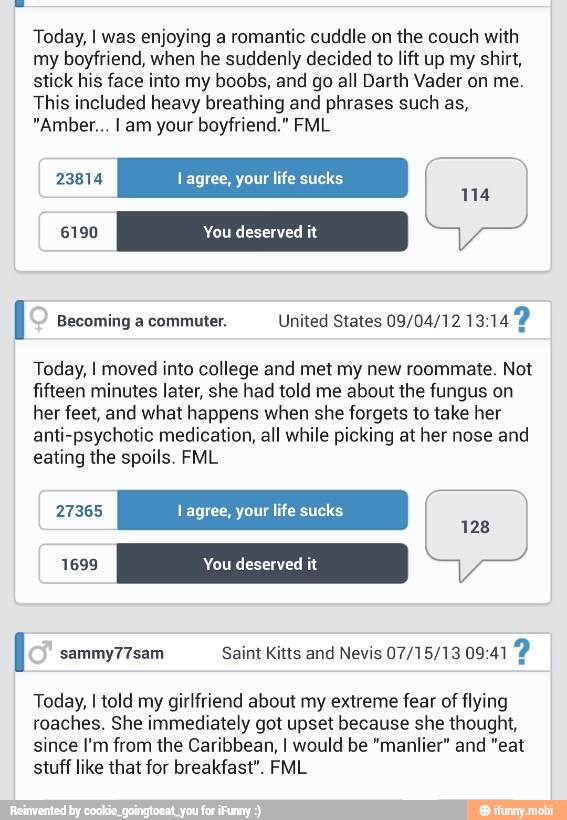The width and height of the screenshot is (567, 820).
Task: Open the Caribbean flying roaches story text
Action: 278,734
